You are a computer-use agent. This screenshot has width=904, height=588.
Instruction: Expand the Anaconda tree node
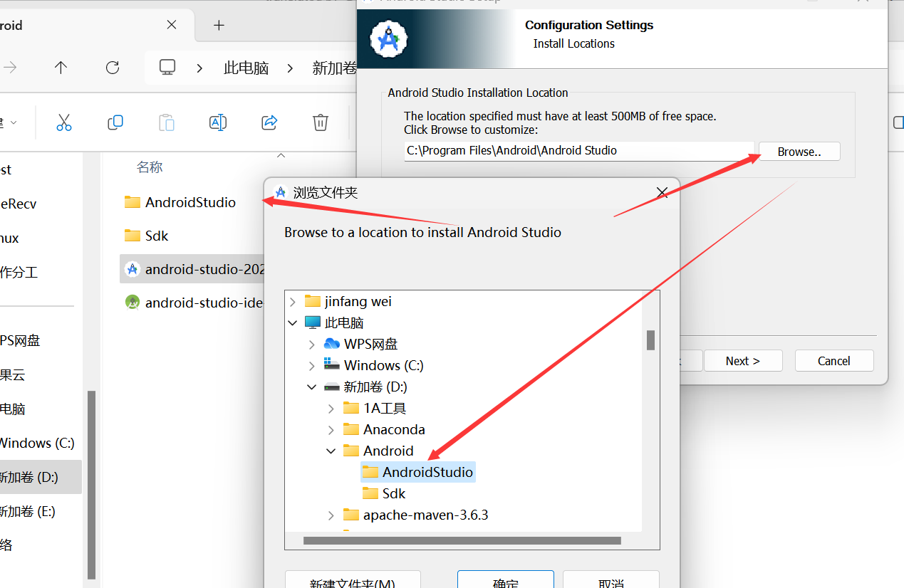[x=331, y=430]
